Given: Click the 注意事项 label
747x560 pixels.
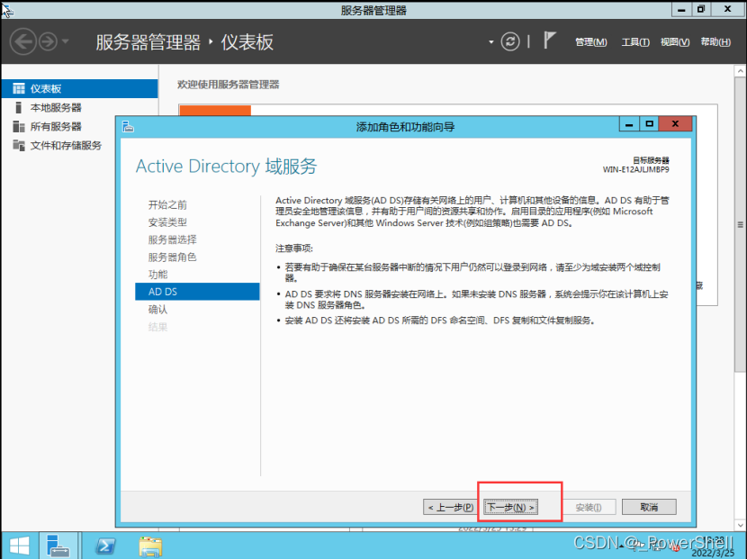Looking at the screenshot, I should click(x=294, y=248).
